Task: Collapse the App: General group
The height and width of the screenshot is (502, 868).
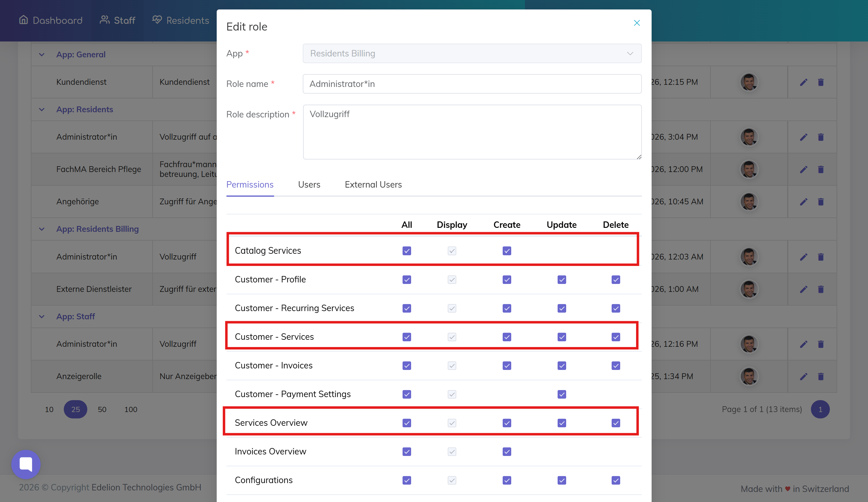Action: pyautogui.click(x=42, y=54)
